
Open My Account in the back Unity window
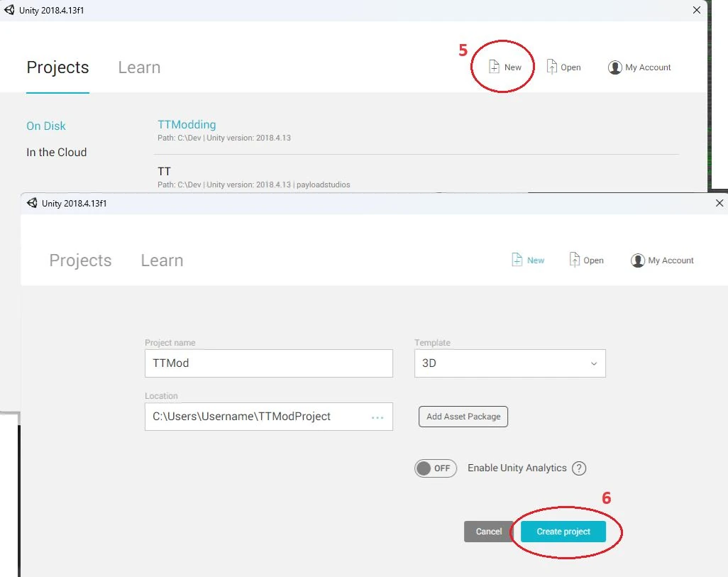click(x=639, y=67)
